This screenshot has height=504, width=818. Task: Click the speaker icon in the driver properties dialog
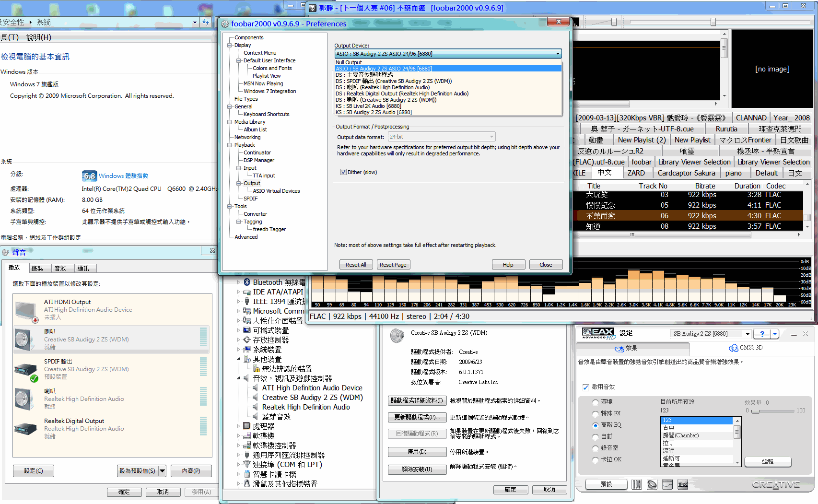click(397, 336)
